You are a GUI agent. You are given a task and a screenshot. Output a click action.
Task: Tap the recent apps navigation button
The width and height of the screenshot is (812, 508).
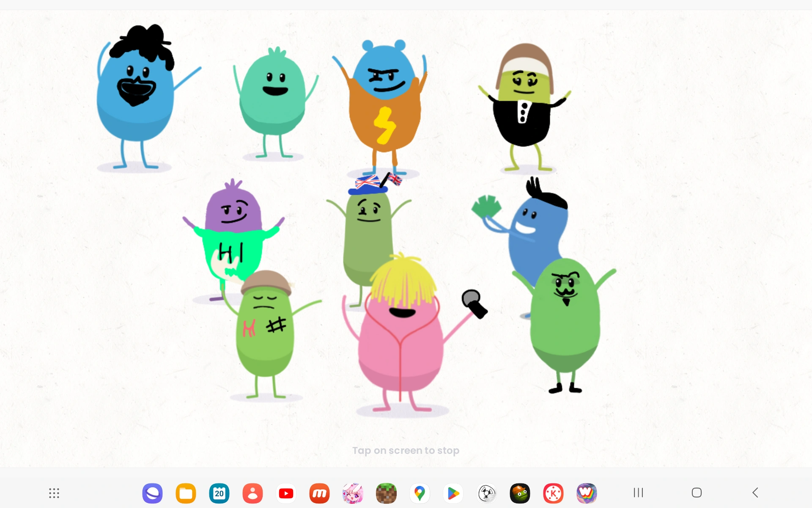tap(638, 492)
